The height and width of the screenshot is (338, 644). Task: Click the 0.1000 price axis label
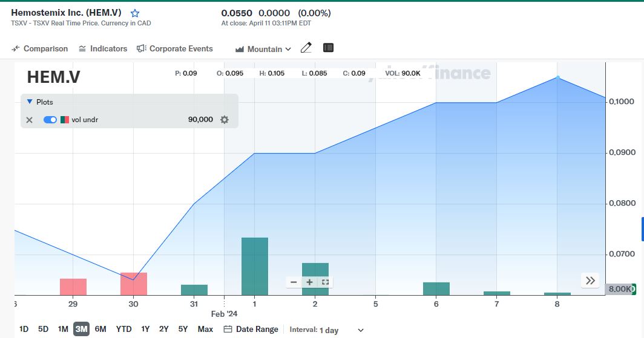(x=622, y=102)
